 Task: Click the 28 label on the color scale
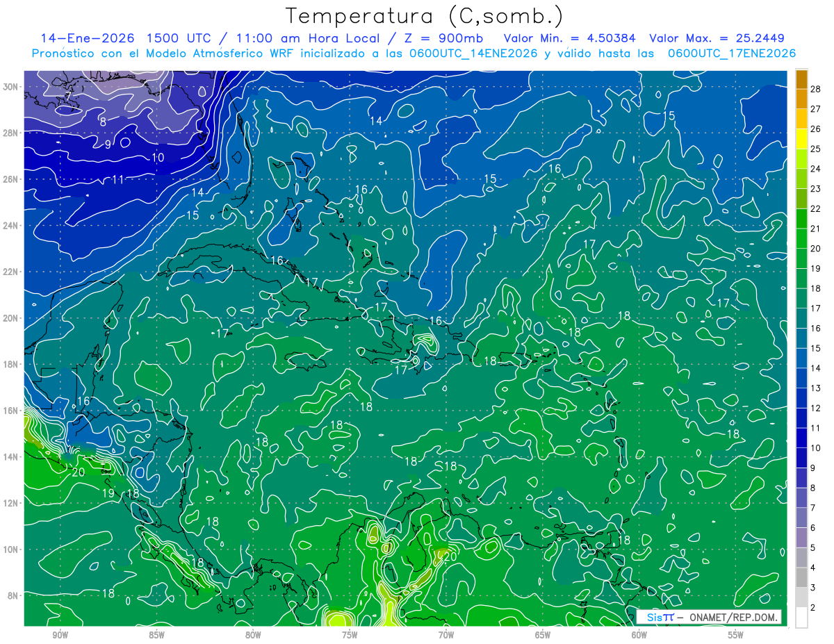pyautogui.click(x=816, y=88)
